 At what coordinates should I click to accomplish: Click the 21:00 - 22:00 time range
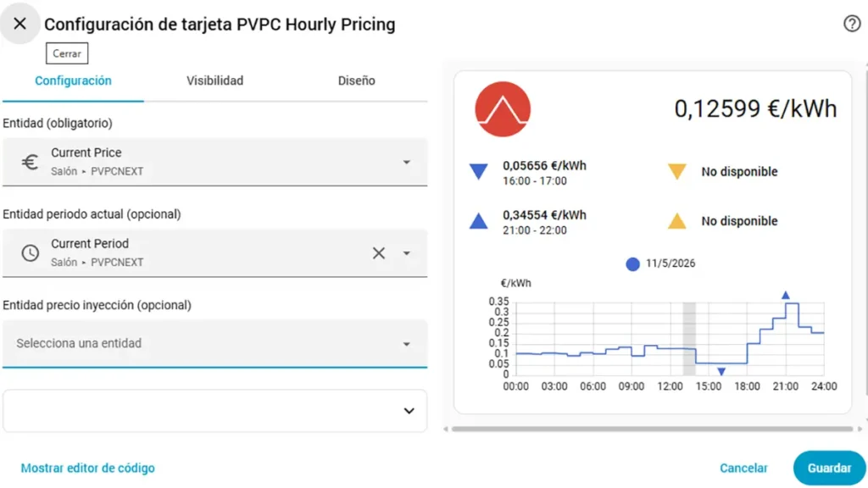(534, 230)
